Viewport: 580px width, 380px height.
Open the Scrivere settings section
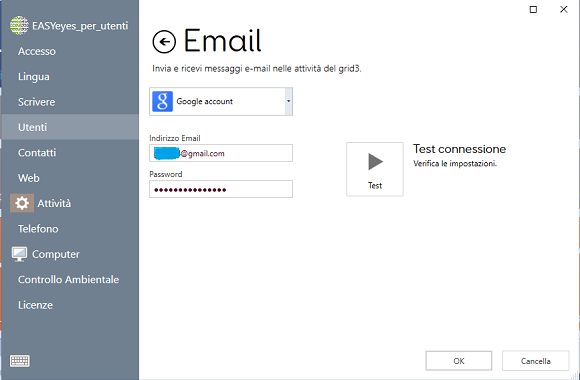37,102
